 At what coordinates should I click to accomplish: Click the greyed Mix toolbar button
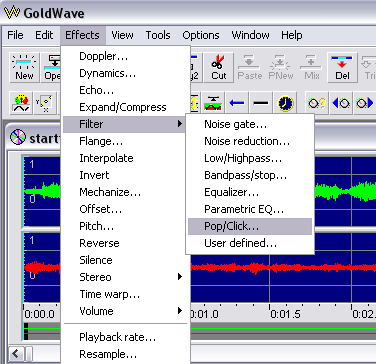point(312,67)
